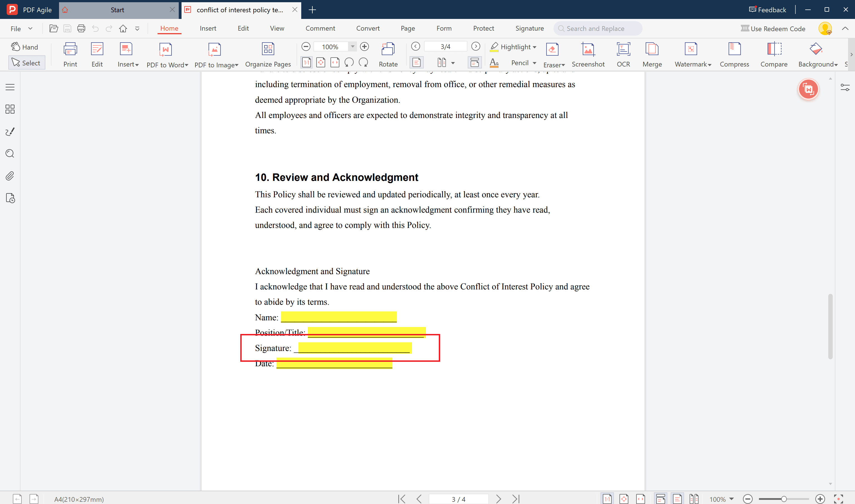
Task: Open the thumbnails panel in left sidebar
Action: click(10, 109)
